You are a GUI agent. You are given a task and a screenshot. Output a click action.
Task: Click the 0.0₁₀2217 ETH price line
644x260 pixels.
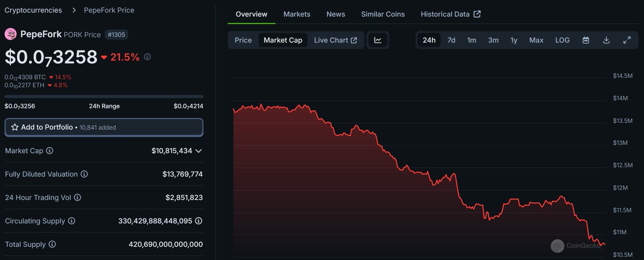coord(25,85)
